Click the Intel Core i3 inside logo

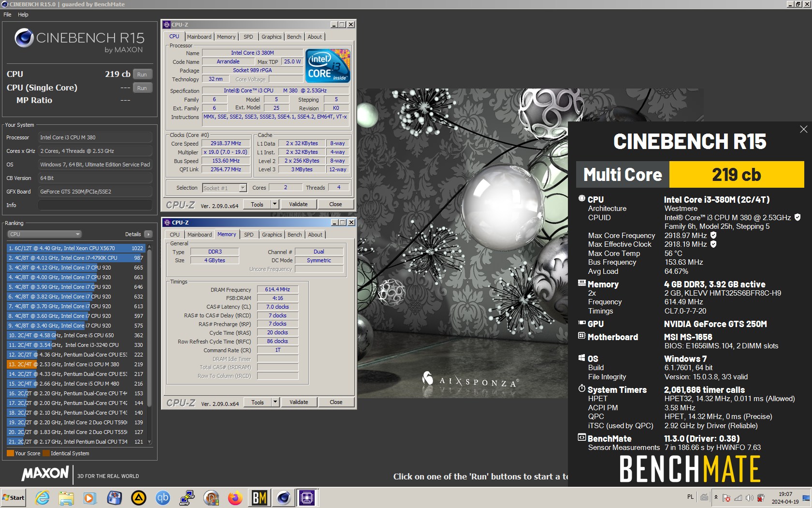click(329, 65)
